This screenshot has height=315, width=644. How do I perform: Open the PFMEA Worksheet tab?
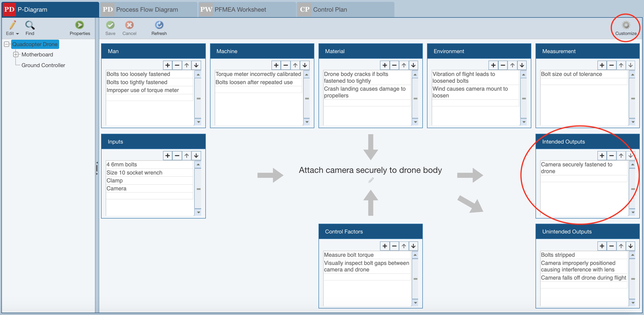point(240,10)
